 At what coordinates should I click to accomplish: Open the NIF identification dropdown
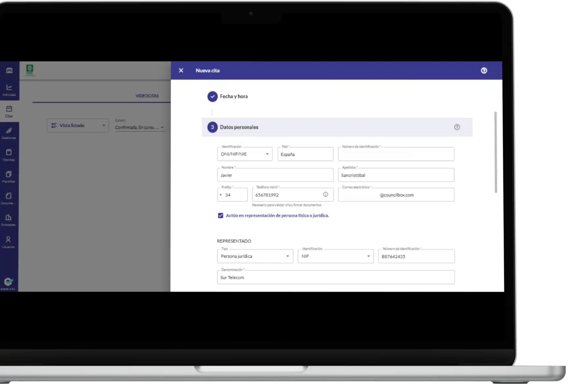point(336,256)
